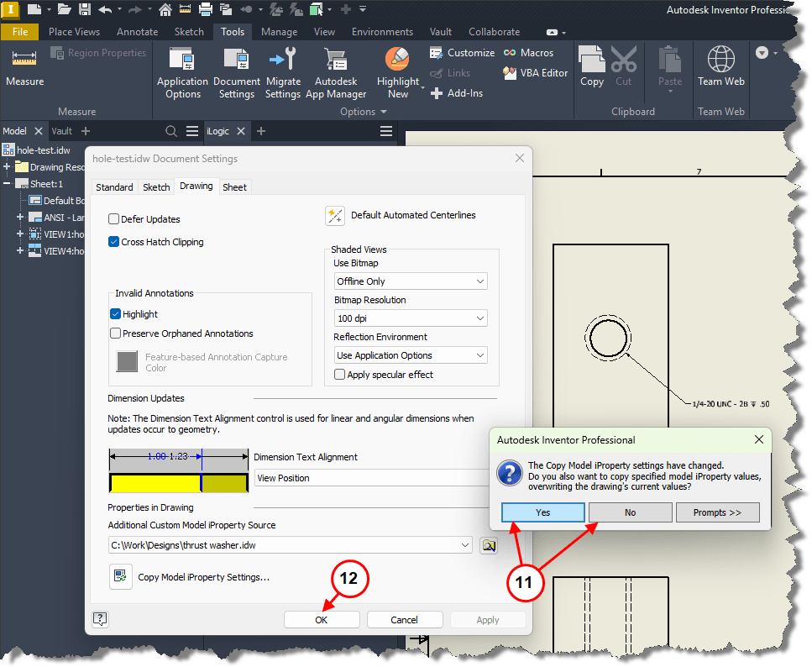This screenshot has height=667, width=812.
Task: Toggle the Highlight invalid annotations checkbox
Action: [x=116, y=314]
